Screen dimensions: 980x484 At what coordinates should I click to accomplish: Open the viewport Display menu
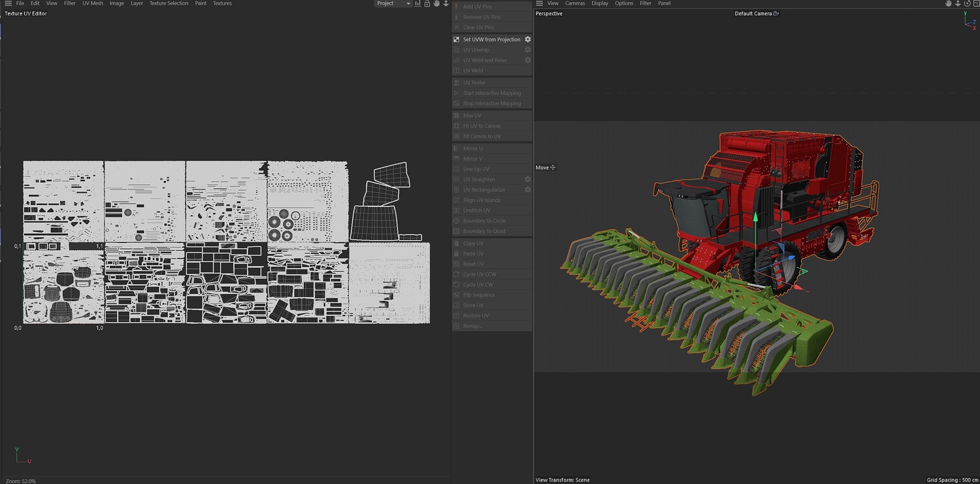coord(600,3)
